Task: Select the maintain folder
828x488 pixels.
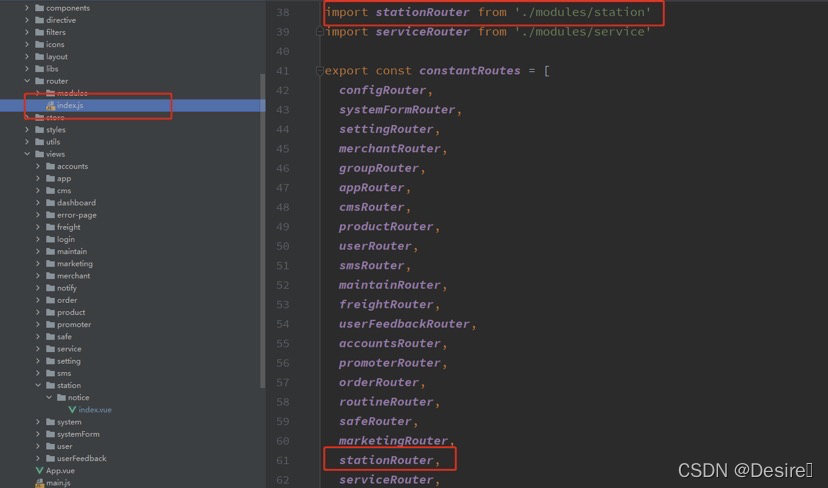Action: [72, 251]
